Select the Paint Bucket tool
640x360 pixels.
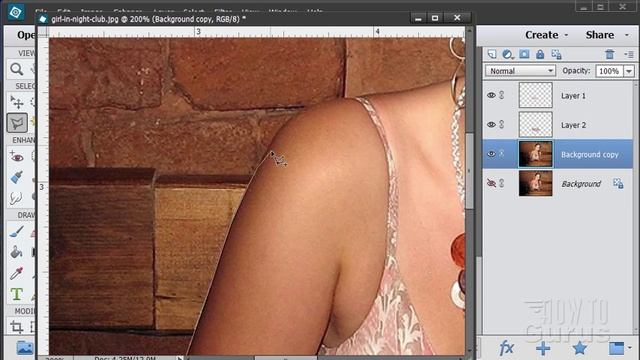coord(16,252)
